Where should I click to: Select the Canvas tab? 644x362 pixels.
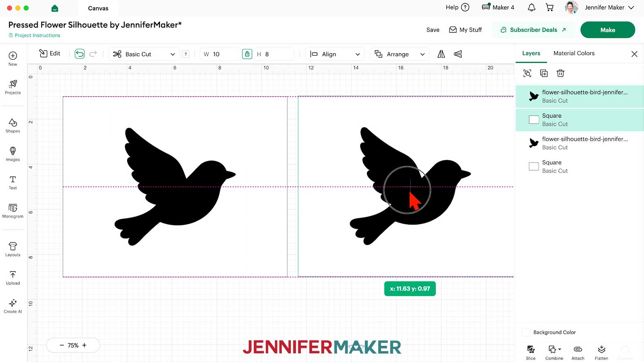[98, 8]
